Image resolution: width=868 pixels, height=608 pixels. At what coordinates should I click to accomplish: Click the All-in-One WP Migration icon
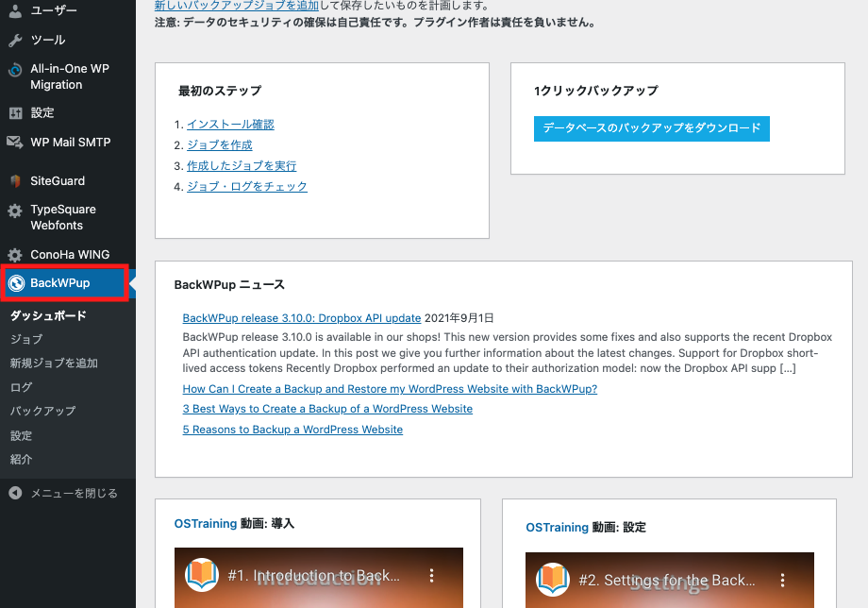pyautogui.click(x=15, y=70)
